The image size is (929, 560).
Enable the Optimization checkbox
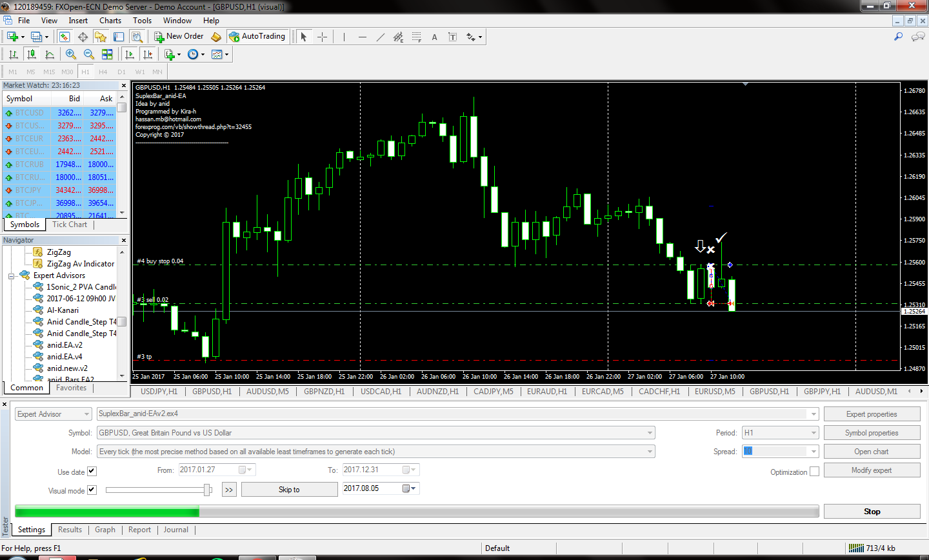click(x=814, y=472)
